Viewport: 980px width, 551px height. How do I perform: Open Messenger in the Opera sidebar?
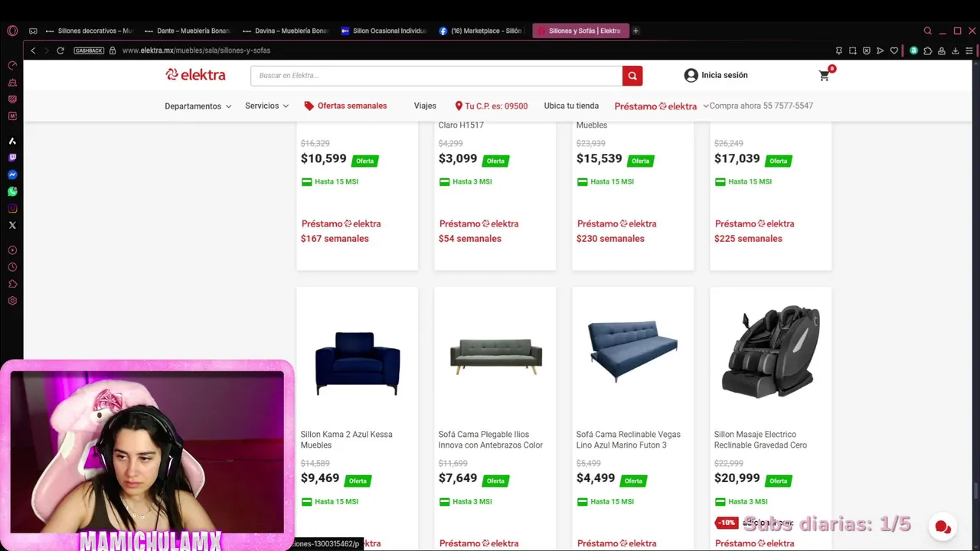(12, 174)
